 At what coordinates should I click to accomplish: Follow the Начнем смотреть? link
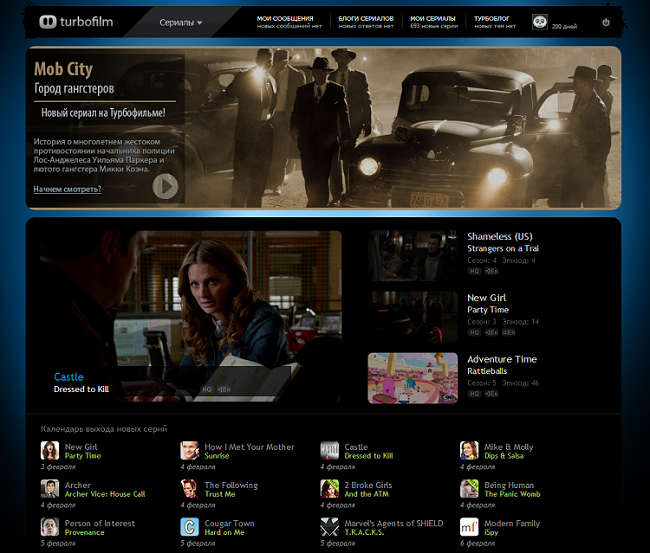pos(67,189)
